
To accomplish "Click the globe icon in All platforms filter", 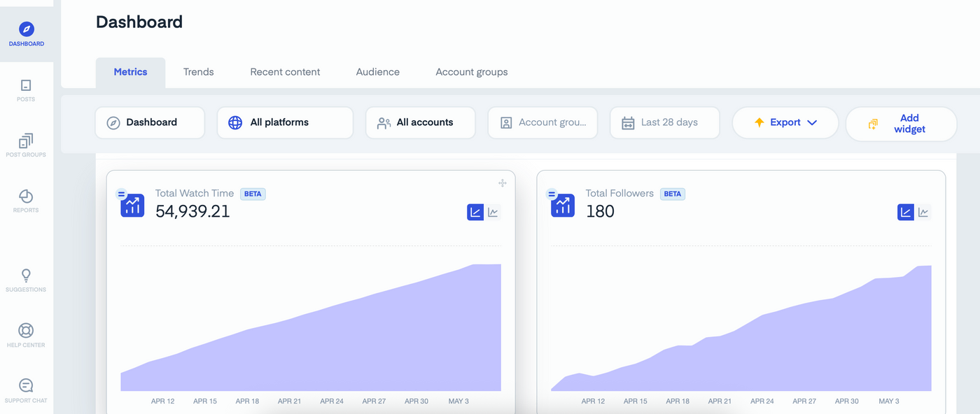I will 235,122.
